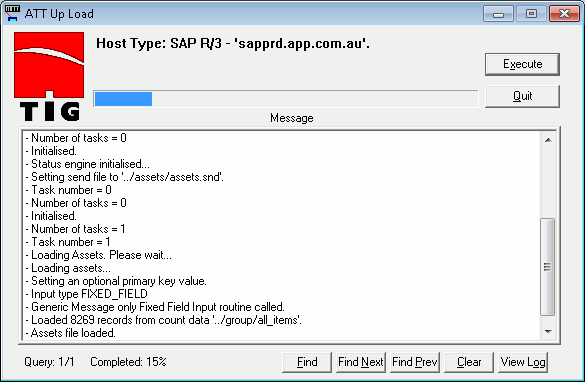The height and width of the screenshot is (382, 585).
Task: Click the message list scroll down arrow
Action: (548, 331)
